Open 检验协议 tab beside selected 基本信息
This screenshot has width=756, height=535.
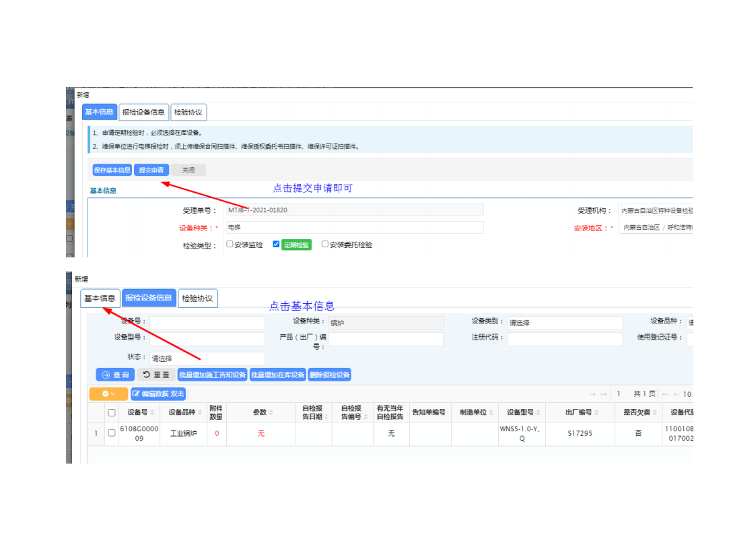[x=188, y=112]
